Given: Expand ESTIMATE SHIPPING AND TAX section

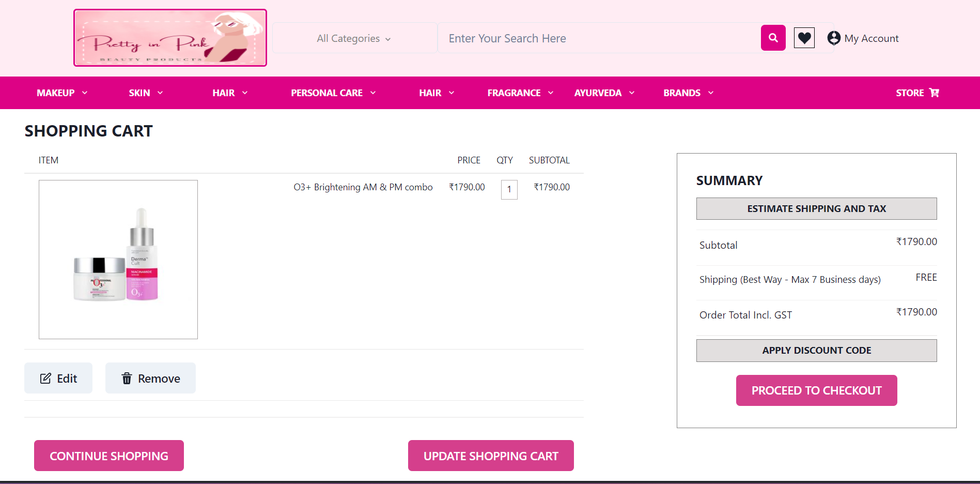Looking at the screenshot, I should [816, 208].
